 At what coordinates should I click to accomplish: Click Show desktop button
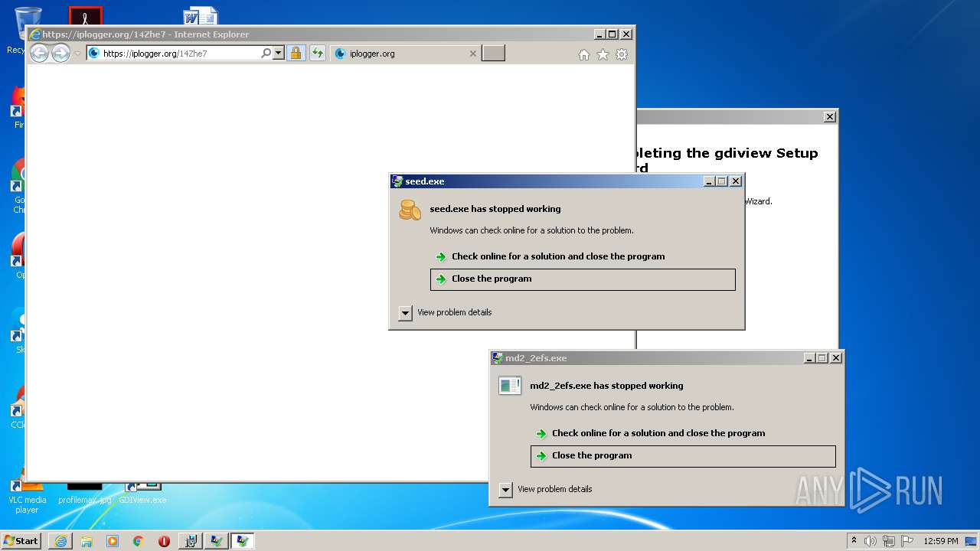pos(972,541)
